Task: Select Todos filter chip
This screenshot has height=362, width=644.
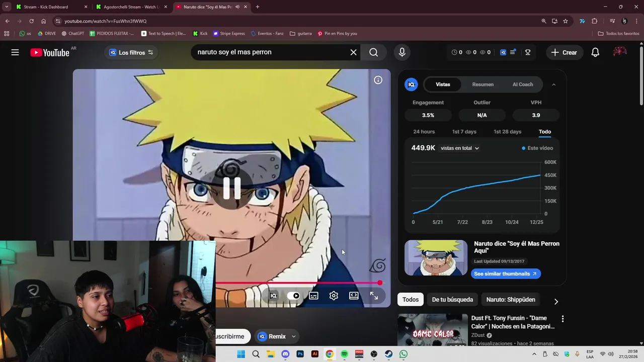Action: tap(410, 300)
